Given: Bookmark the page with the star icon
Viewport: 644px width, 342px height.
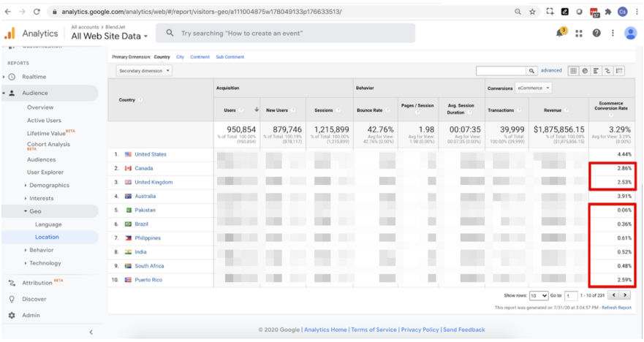Looking at the screenshot, I should [x=532, y=12].
